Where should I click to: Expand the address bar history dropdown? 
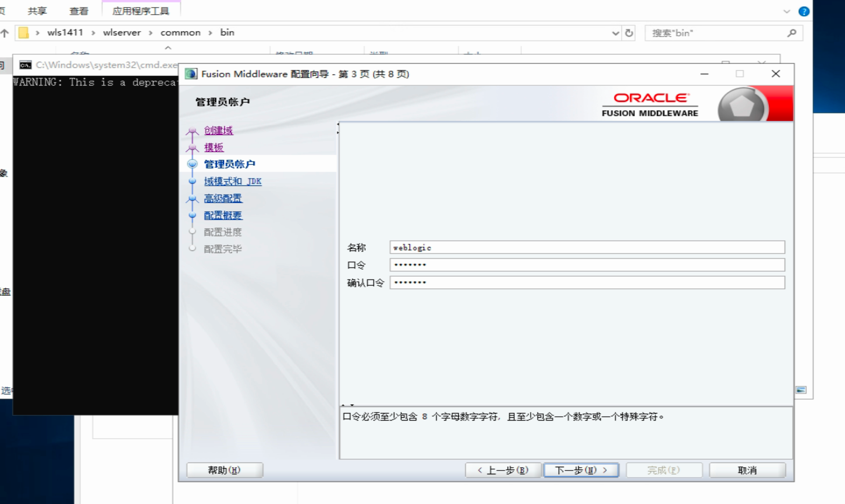[x=615, y=33]
